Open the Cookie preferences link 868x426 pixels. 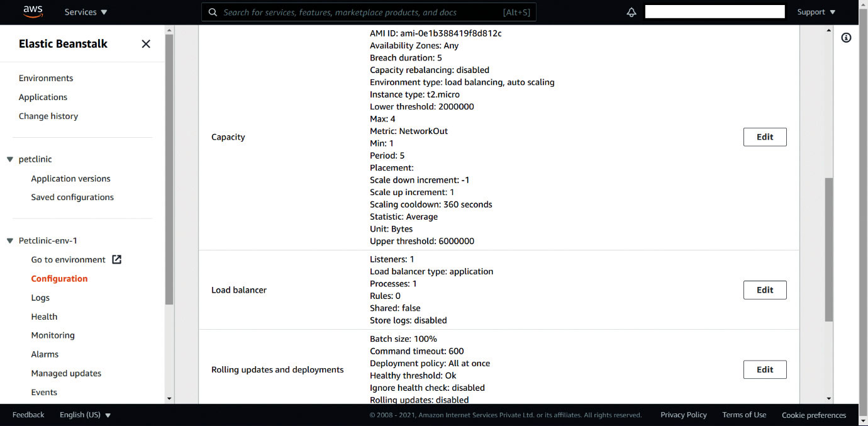813,415
